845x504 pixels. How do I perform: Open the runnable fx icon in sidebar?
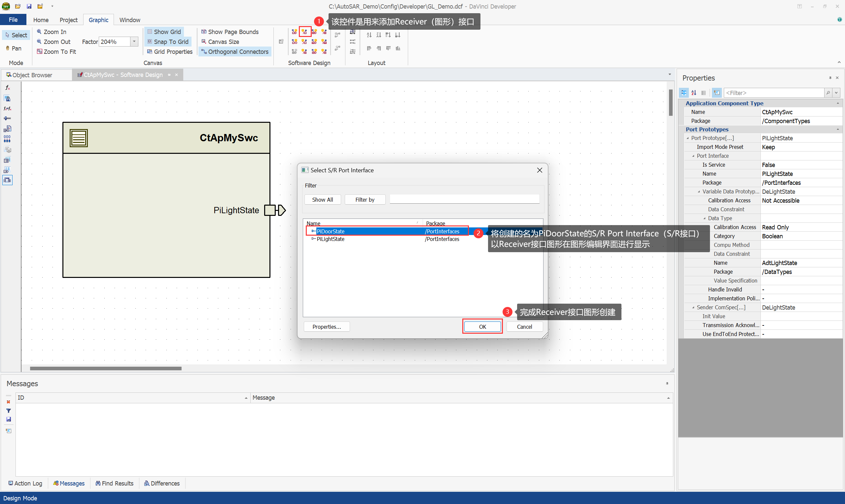[x=8, y=88]
